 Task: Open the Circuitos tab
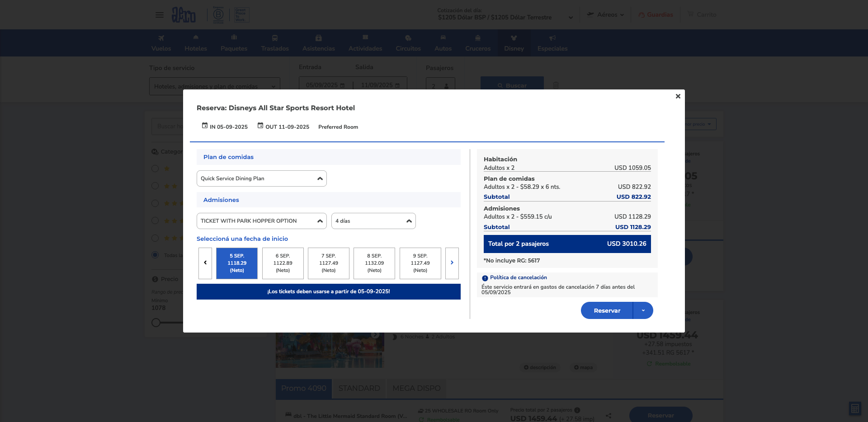point(408,43)
